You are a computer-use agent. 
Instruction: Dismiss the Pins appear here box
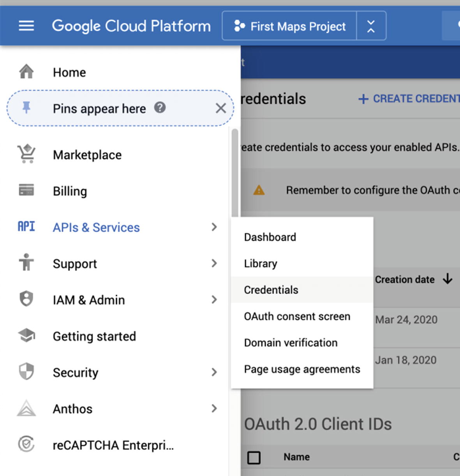pyautogui.click(x=221, y=108)
